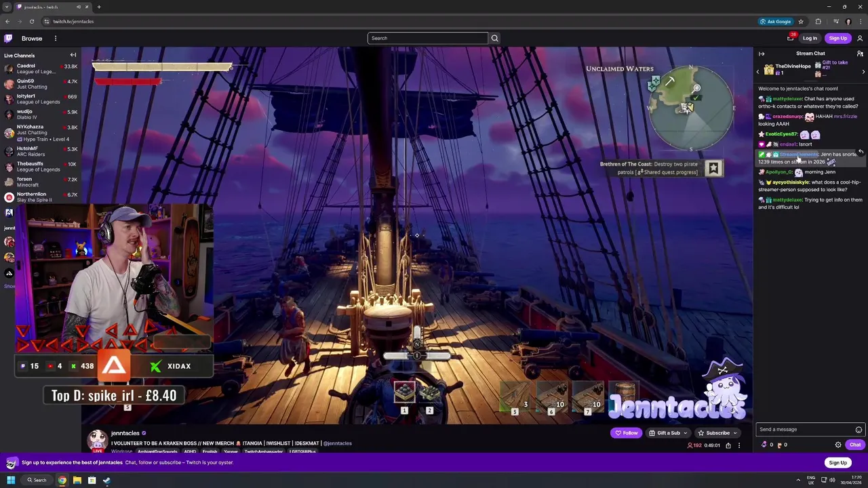Image resolution: width=868 pixels, height=488 pixels.
Task: Reload the Twitch page
Action: click(x=32, y=21)
